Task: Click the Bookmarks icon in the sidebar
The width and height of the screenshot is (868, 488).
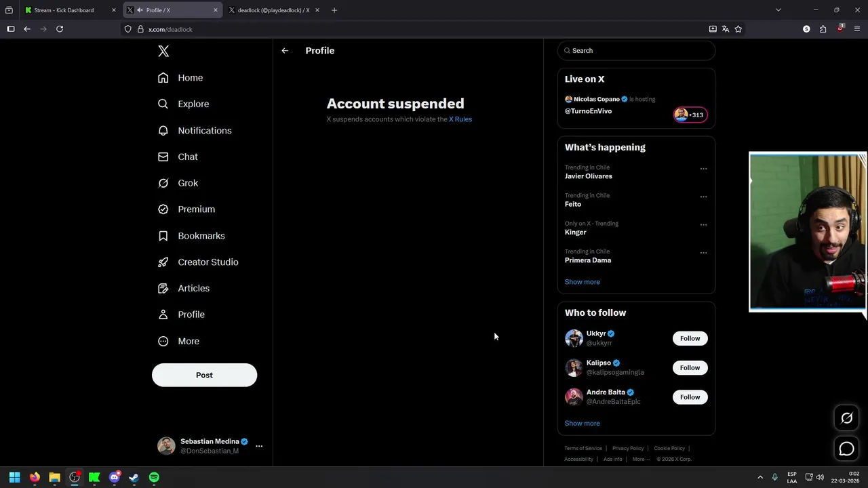Action: click(x=163, y=236)
